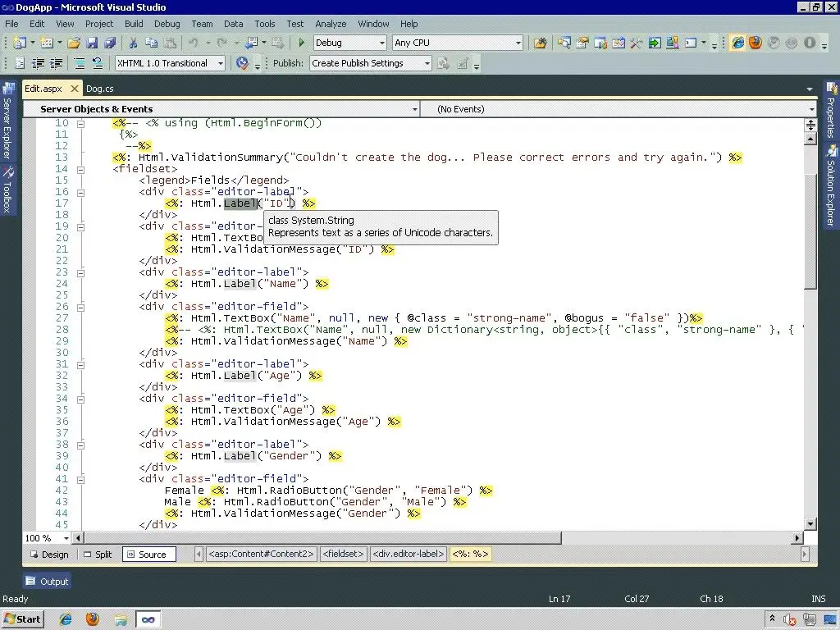Click the Copy toolbar icon
Screen dimensions: 840x630
[151, 43]
